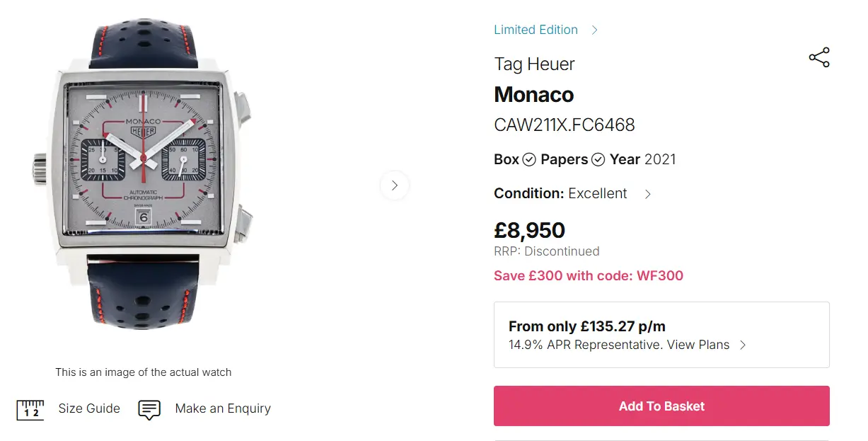The height and width of the screenshot is (441, 868).
Task: Click the checkmark icon beside Box
Action: coord(529,160)
